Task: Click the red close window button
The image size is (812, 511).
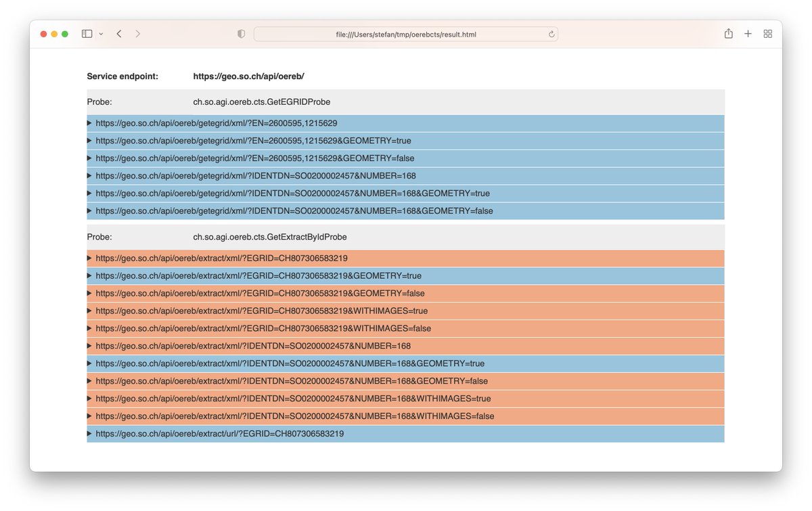Action: [x=43, y=34]
